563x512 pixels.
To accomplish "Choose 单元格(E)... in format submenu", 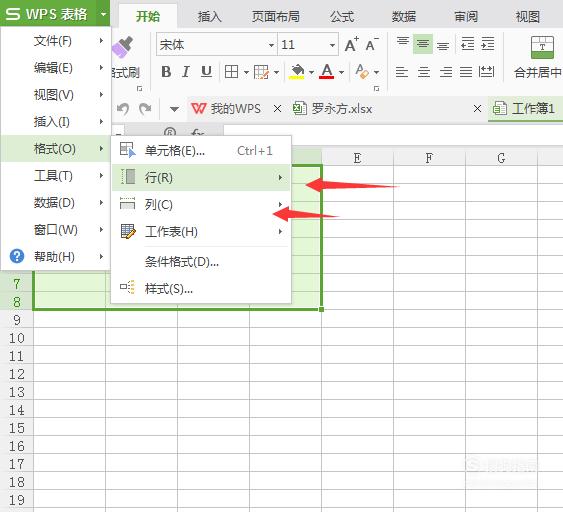I will pos(201,150).
